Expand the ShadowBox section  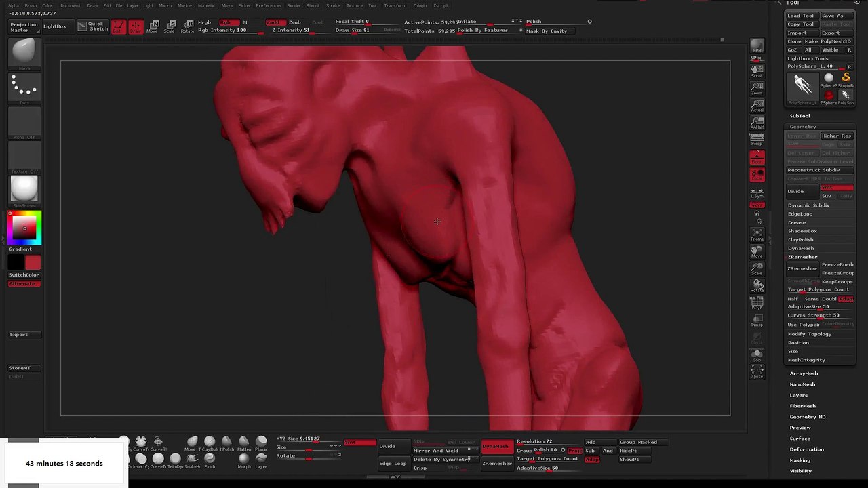pos(802,231)
